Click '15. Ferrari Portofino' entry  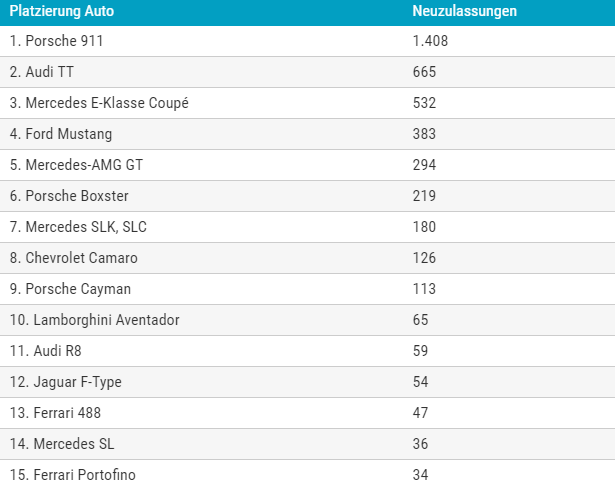tap(73, 474)
